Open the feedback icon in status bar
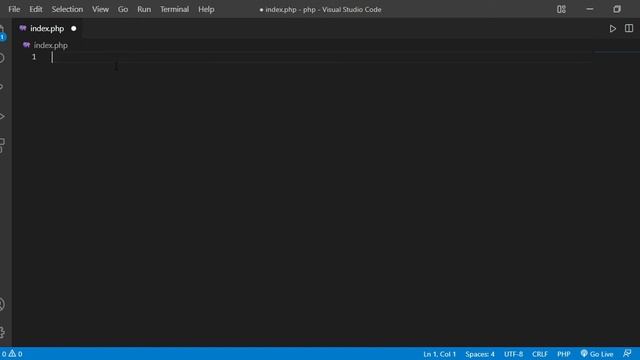640x360 pixels. coord(627,353)
